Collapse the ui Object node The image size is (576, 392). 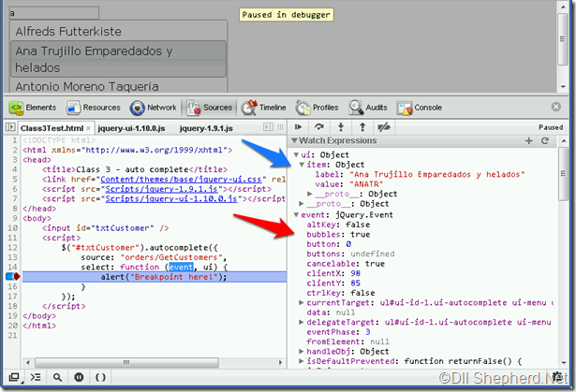click(296, 154)
